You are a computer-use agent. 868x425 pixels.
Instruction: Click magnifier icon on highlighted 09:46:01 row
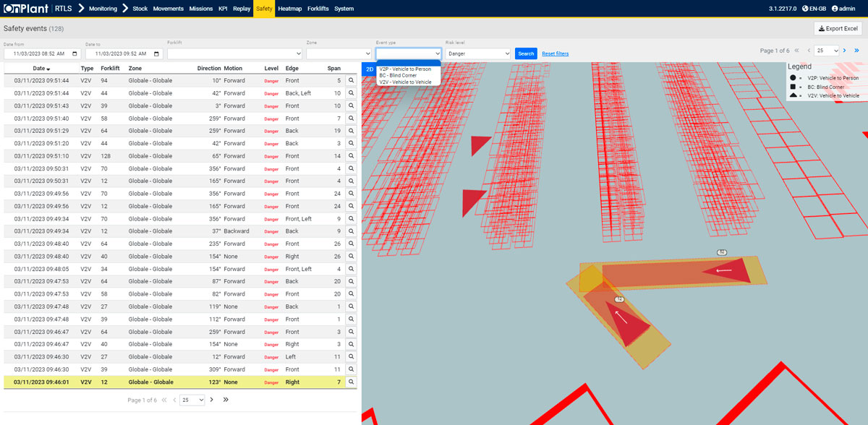[351, 382]
